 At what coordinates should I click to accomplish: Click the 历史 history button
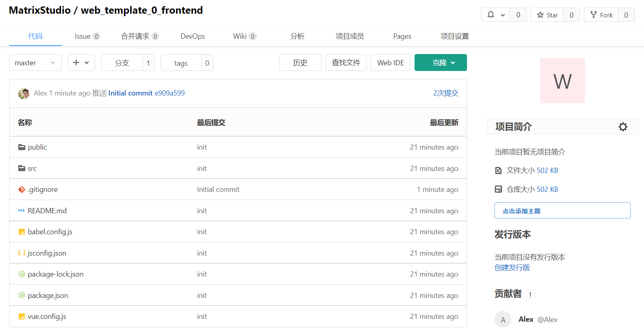[300, 62]
